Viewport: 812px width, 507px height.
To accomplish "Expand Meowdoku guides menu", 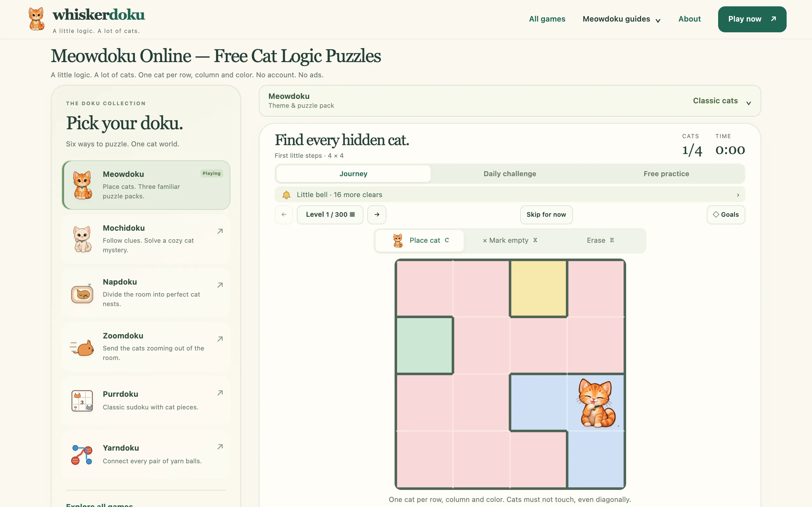I will click(x=621, y=19).
